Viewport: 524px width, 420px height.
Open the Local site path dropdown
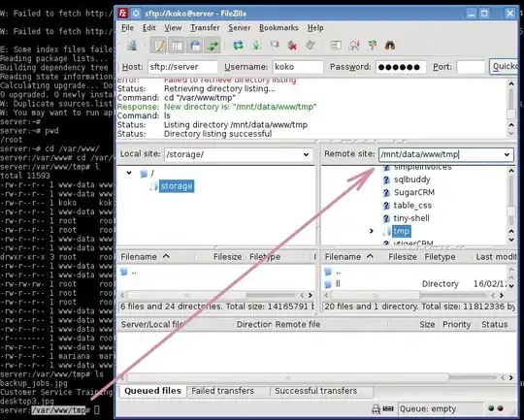306,154
